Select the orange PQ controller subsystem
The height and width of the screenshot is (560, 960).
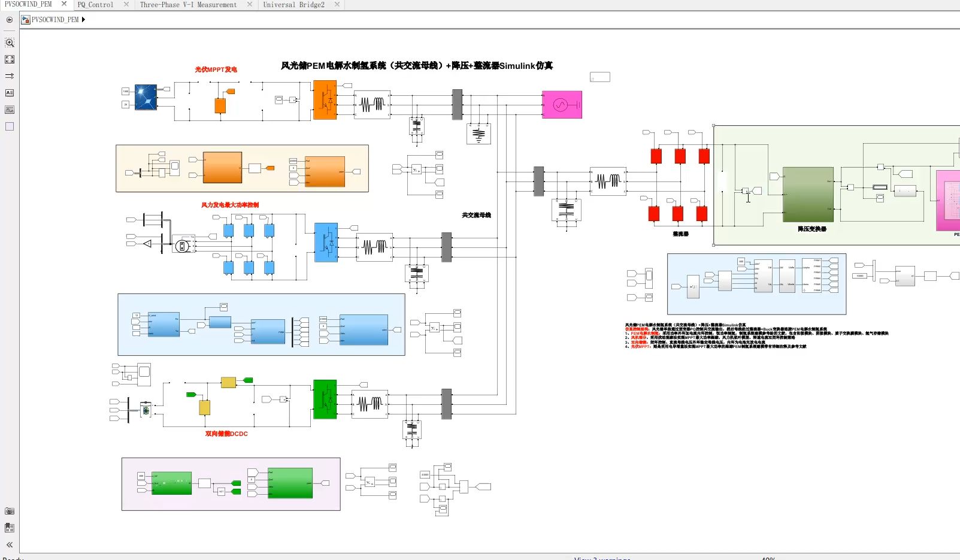(325, 172)
